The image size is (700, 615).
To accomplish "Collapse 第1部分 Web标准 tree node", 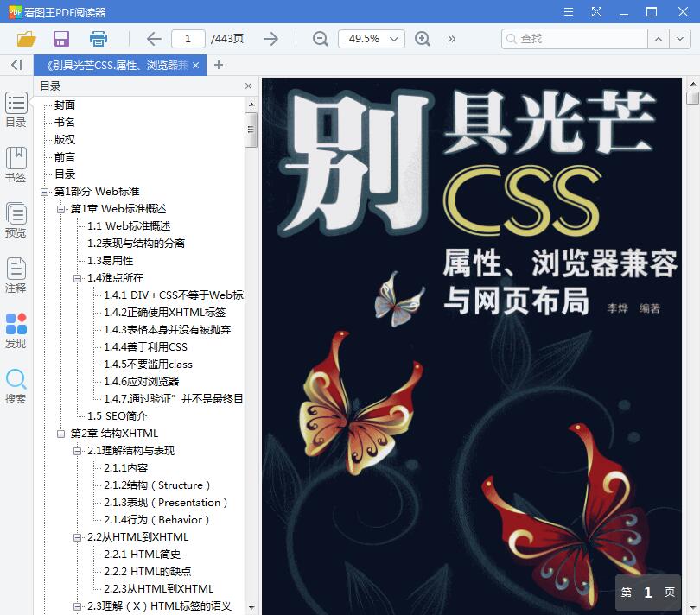I will click(x=44, y=192).
